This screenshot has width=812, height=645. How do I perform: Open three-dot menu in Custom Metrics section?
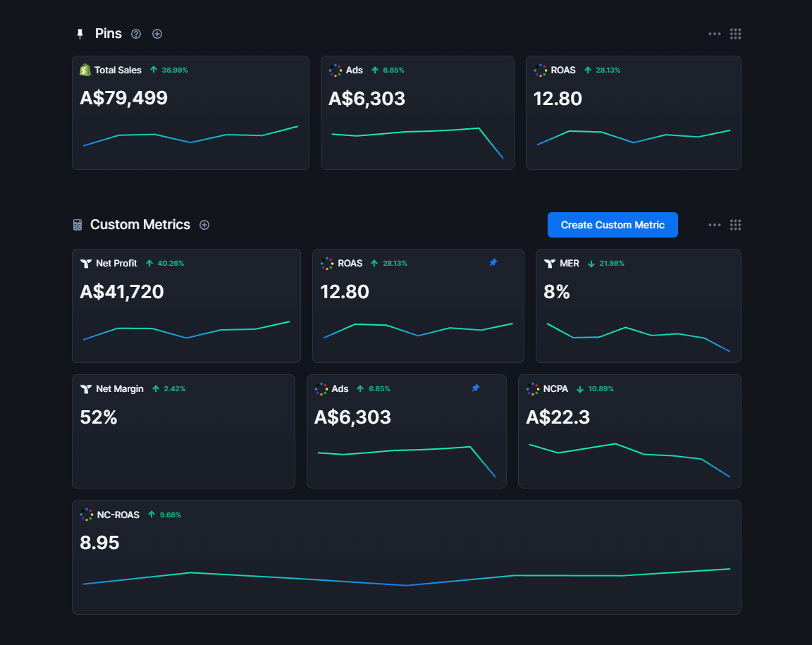point(715,225)
